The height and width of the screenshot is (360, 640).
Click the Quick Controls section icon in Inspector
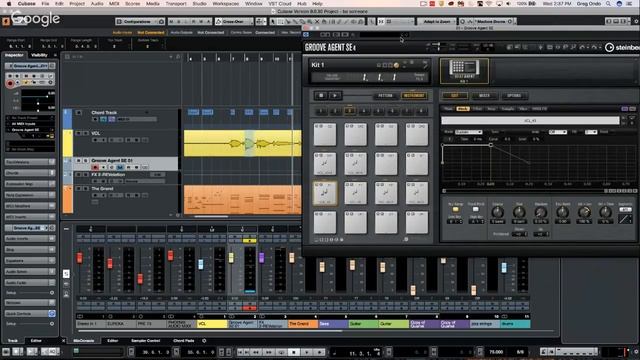[52, 313]
